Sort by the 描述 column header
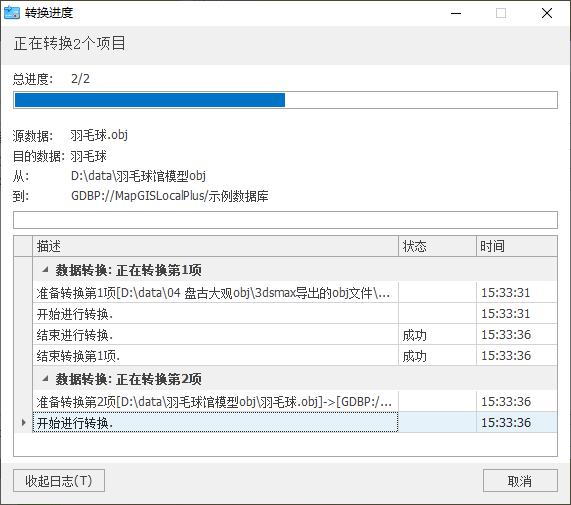Image resolution: width=571 pixels, height=505 pixels. (216, 246)
